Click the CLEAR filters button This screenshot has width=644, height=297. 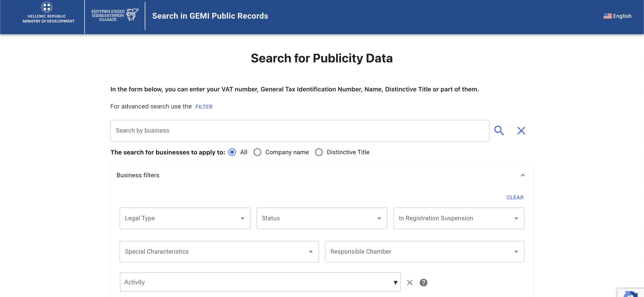[x=515, y=197]
